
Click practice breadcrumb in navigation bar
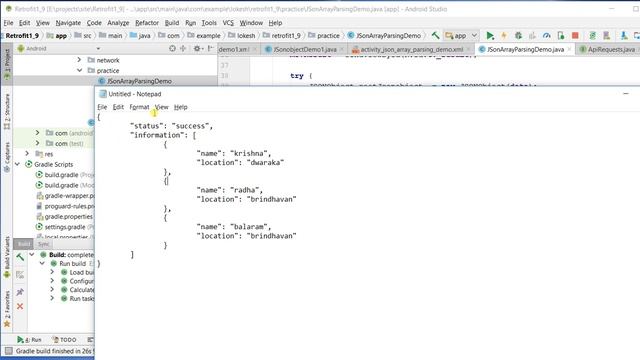[324, 36]
